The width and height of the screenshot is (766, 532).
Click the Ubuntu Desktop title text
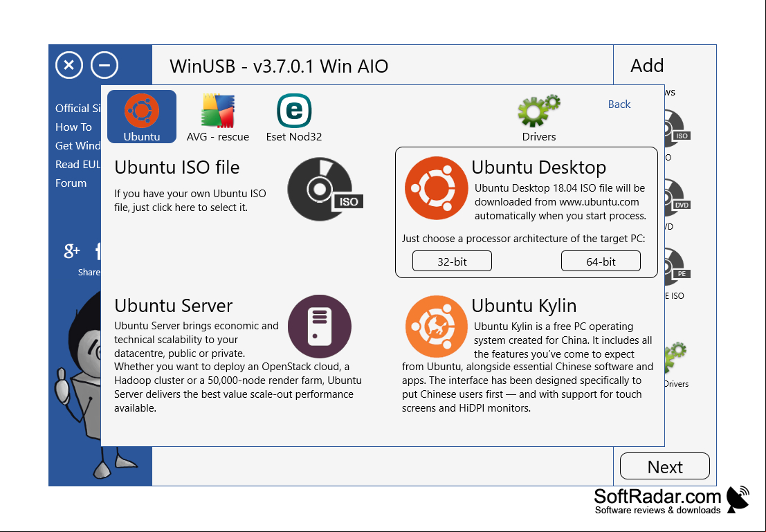[538, 167]
